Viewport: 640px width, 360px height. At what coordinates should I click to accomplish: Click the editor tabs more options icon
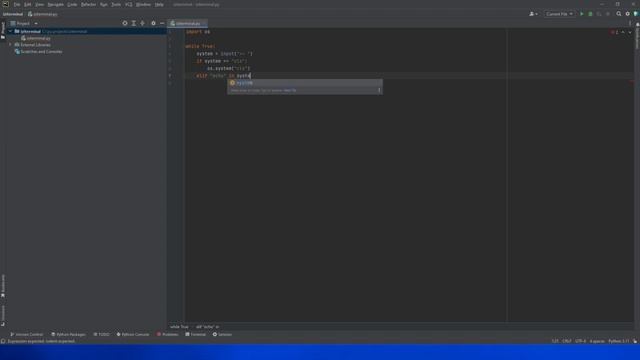(629, 23)
